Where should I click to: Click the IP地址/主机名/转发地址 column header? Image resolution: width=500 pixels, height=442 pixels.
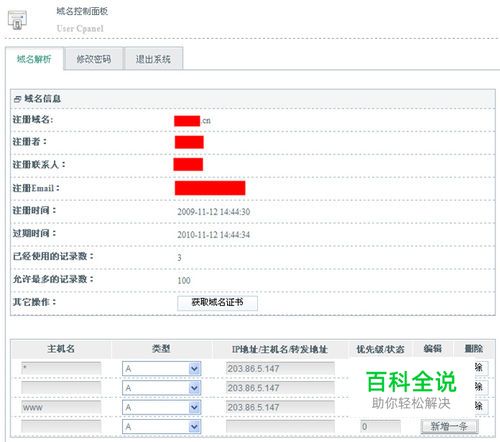point(280,349)
